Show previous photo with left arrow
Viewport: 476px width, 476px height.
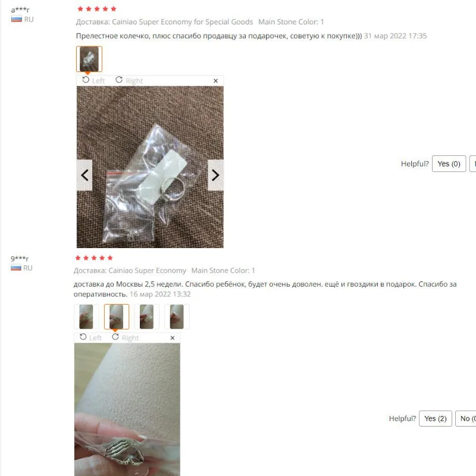click(84, 175)
